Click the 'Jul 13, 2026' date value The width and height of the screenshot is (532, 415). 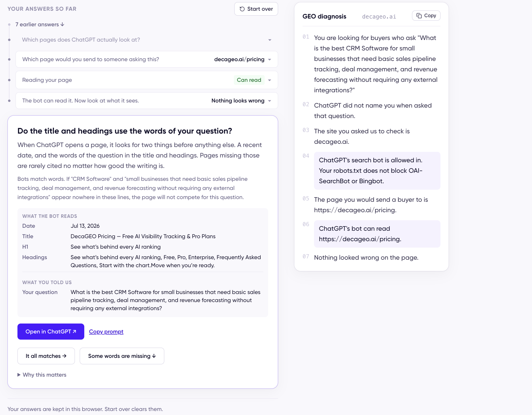tap(85, 226)
